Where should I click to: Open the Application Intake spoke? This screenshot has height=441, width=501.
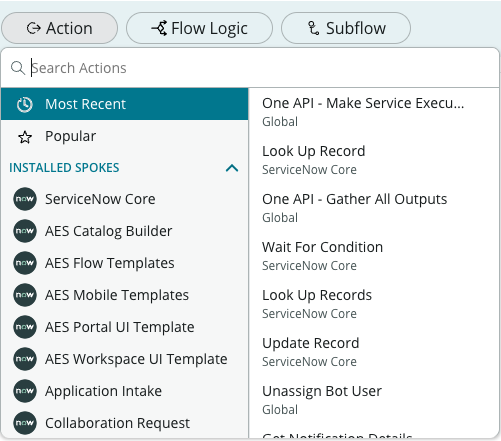click(x=124, y=391)
